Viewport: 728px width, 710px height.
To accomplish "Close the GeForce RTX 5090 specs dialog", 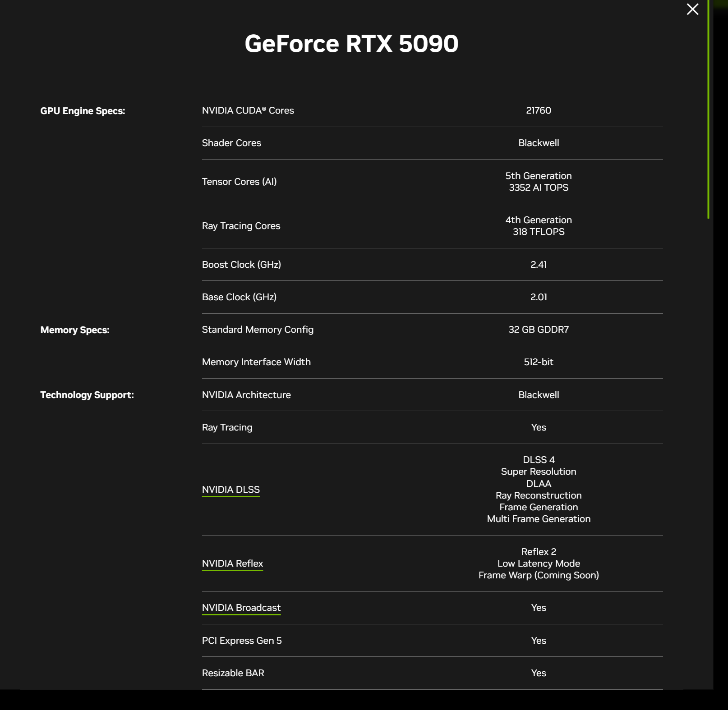I will (693, 9).
